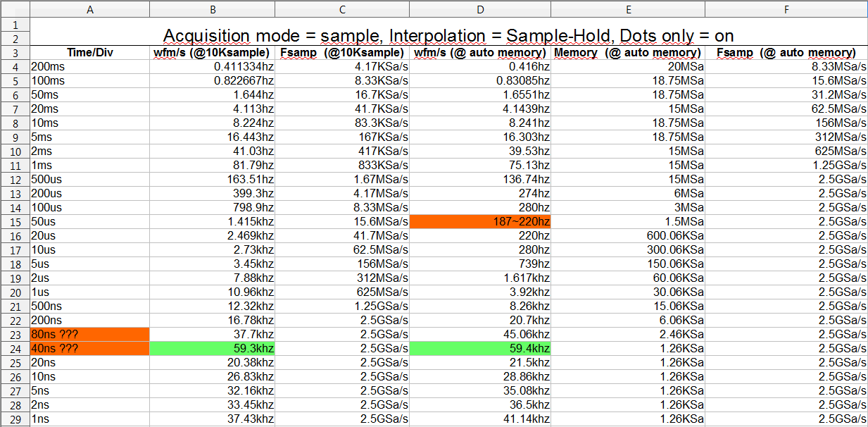The image size is (868, 427).
Task: Click the '1.644hz' cell
Action: (x=212, y=94)
